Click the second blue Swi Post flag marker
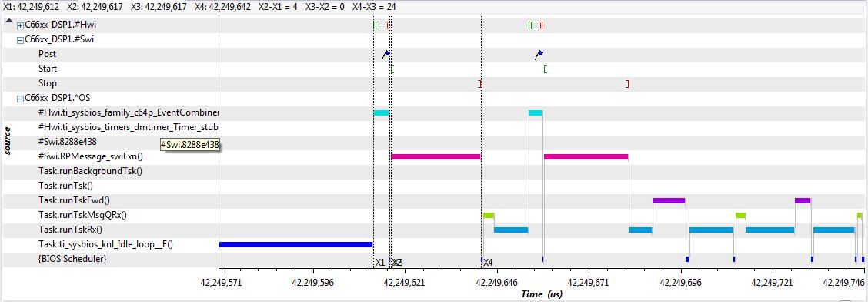This screenshot has height=302, width=868. [x=539, y=54]
